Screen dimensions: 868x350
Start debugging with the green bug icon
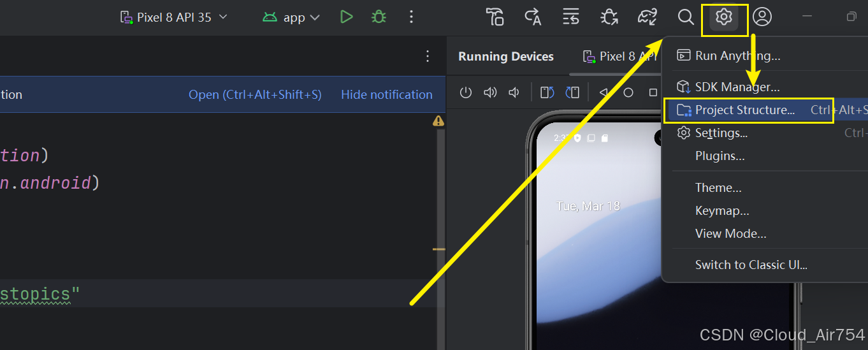coord(379,17)
